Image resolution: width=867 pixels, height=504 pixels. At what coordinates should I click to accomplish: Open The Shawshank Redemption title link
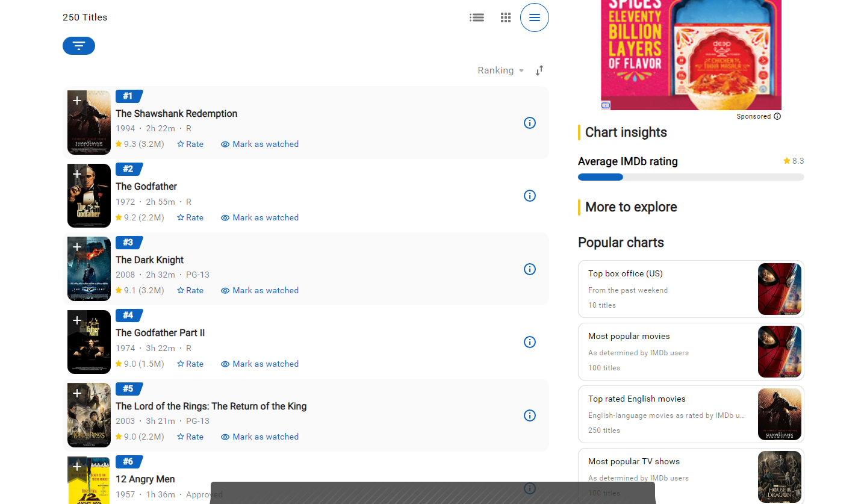pyautogui.click(x=176, y=114)
